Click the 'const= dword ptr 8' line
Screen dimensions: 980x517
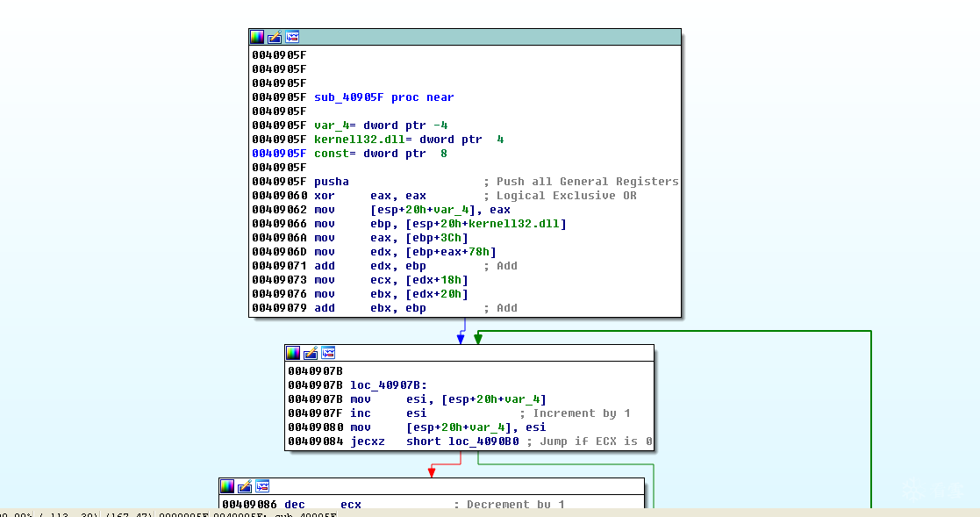pos(381,153)
